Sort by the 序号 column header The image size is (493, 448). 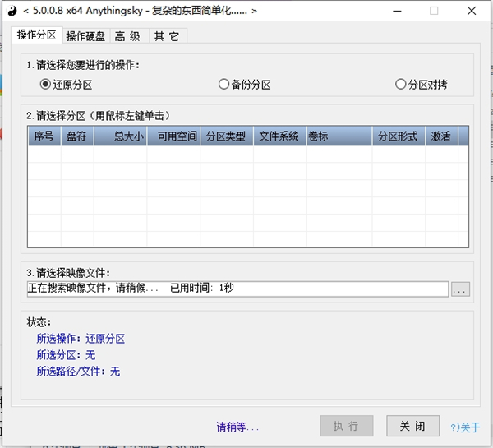coord(44,136)
